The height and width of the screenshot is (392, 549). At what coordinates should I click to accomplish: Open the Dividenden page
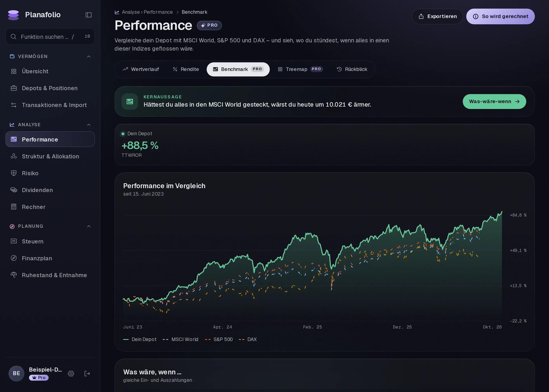coord(50,190)
